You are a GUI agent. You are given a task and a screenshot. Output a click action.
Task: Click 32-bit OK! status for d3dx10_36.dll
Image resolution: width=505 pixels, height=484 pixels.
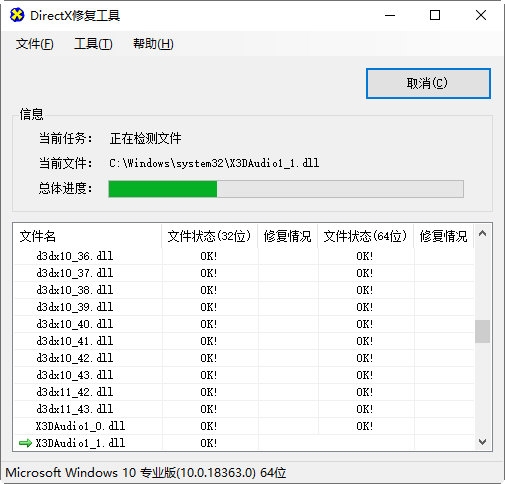[209, 256]
